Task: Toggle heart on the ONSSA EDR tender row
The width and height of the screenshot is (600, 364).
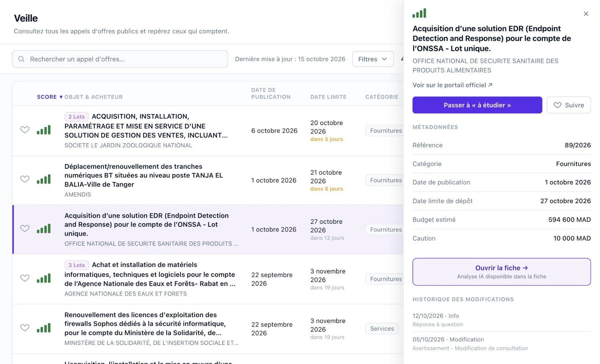Action: click(25, 228)
